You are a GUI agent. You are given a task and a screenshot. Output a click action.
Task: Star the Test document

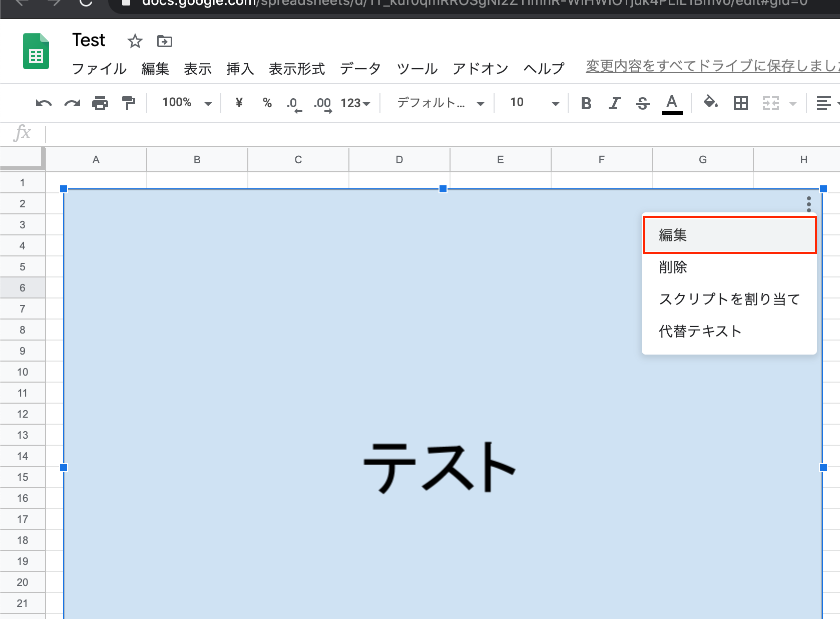click(135, 41)
